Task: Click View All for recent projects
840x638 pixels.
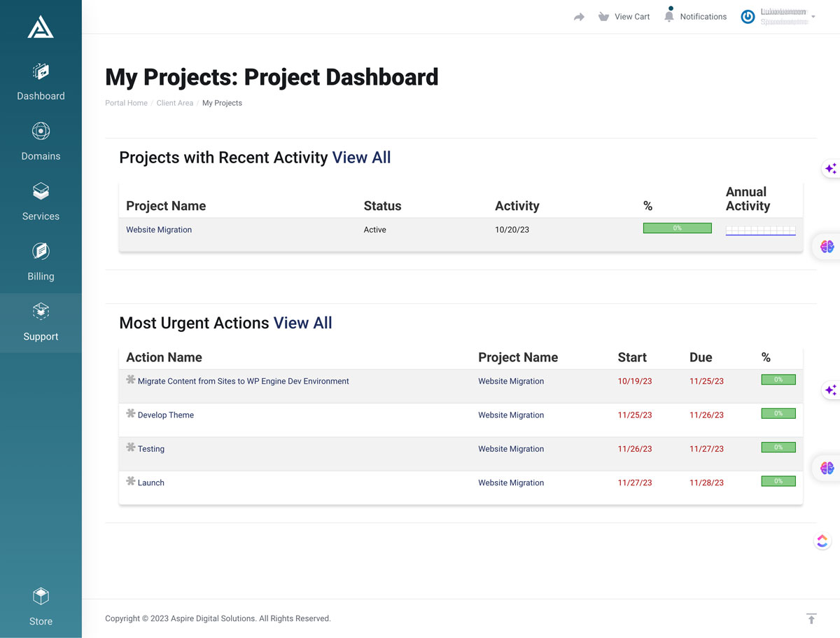Action: click(x=361, y=158)
